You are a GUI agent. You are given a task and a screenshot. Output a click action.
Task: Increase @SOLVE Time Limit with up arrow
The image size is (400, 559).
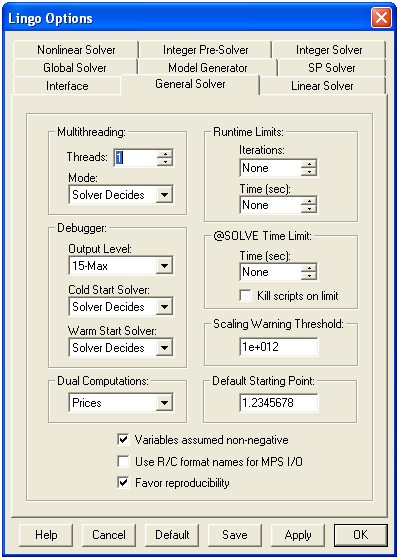[309, 268]
